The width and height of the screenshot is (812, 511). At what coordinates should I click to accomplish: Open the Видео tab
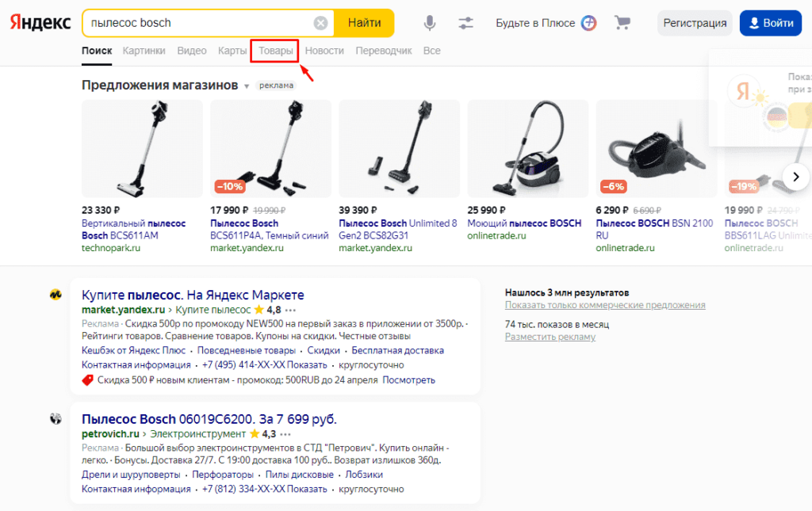coord(192,51)
